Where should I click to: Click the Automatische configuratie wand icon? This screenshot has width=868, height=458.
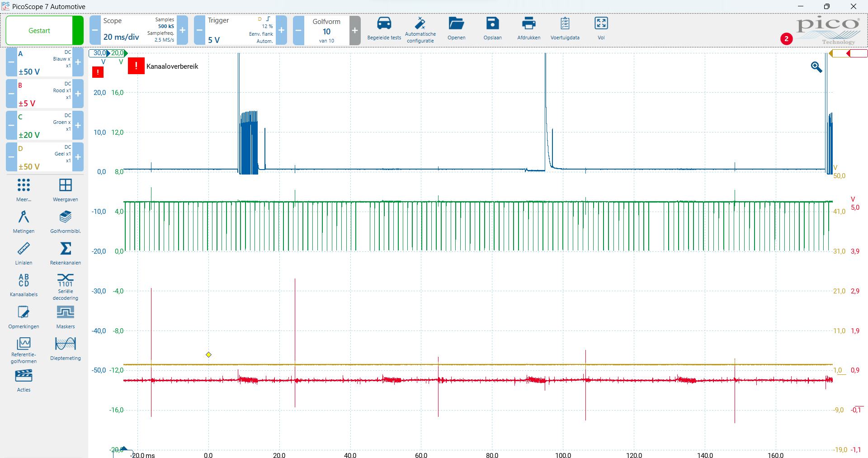tap(420, 24)
